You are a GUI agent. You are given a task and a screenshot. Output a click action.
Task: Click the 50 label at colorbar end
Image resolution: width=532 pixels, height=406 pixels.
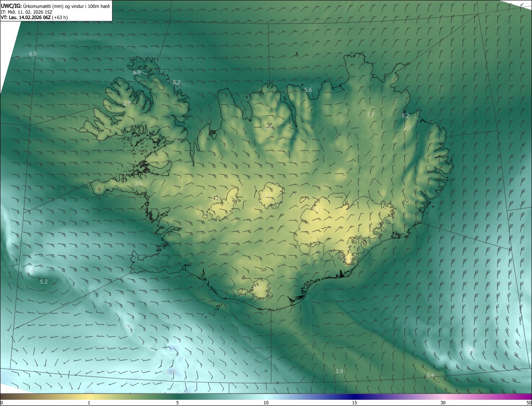pos(528,403)
